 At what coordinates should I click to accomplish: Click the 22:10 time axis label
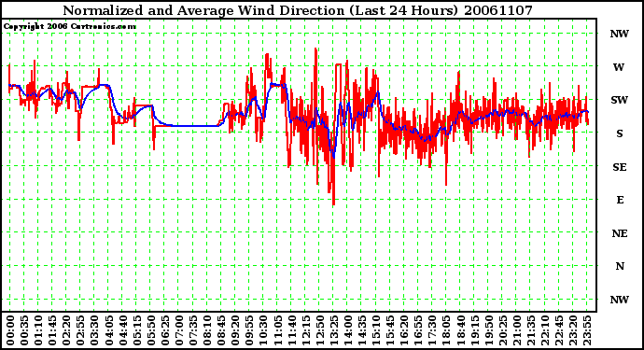coord(545,330)
